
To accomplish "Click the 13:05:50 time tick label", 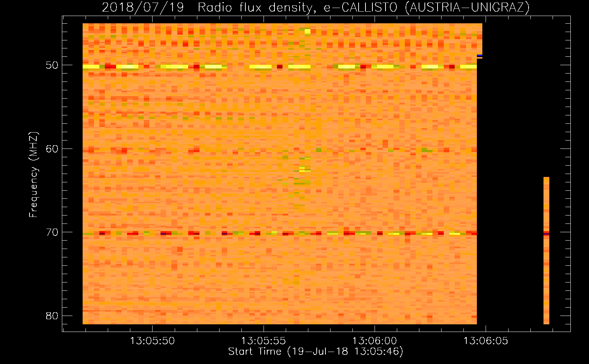I will (153, 341).
